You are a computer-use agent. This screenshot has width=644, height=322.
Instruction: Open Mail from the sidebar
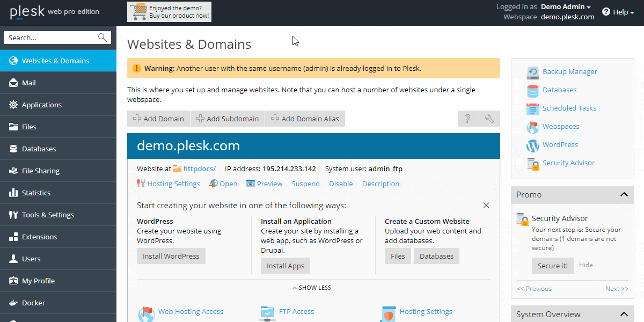pos(58,83)
